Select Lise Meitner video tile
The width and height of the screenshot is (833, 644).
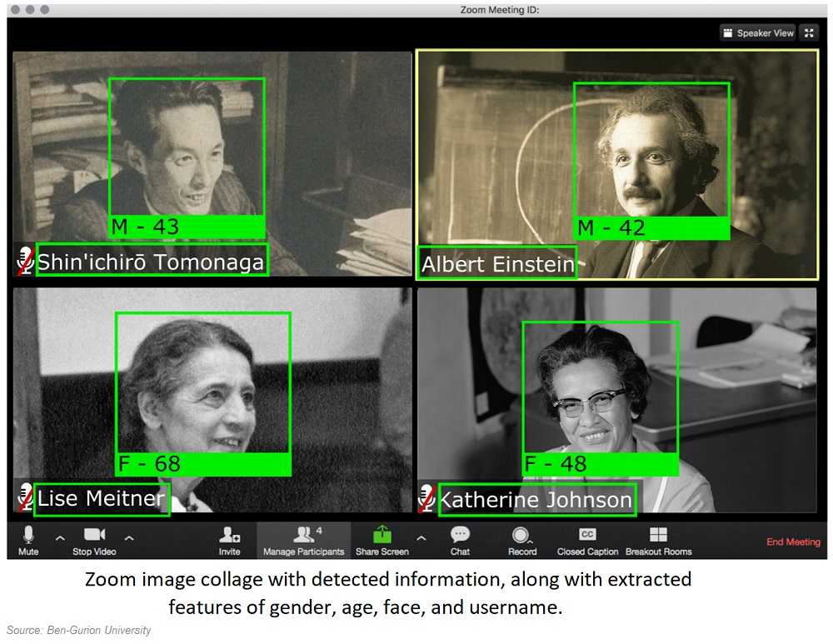coord(212,400)
